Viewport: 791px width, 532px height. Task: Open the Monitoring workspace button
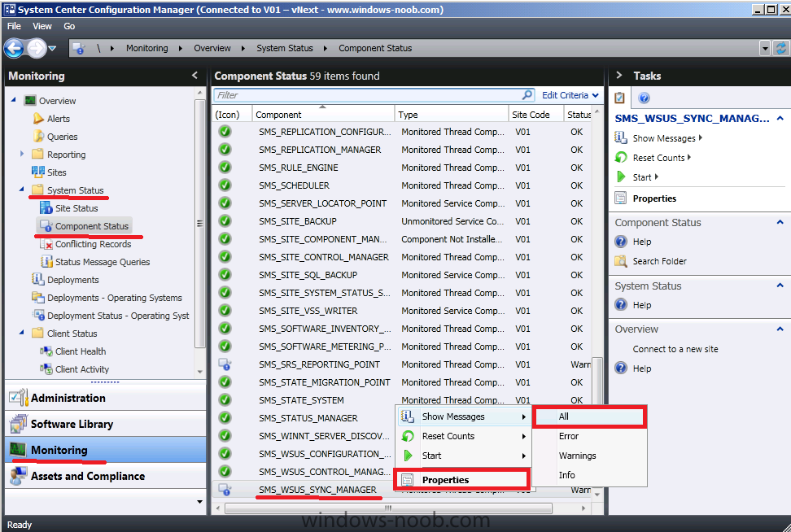point(106,450)
